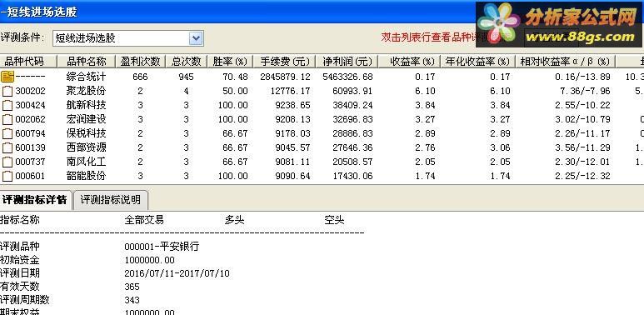The width and height of the screenshot is (644, 315).
Task: Click the 综合统计 summary folder icon
Action: (x=7, y=77)
